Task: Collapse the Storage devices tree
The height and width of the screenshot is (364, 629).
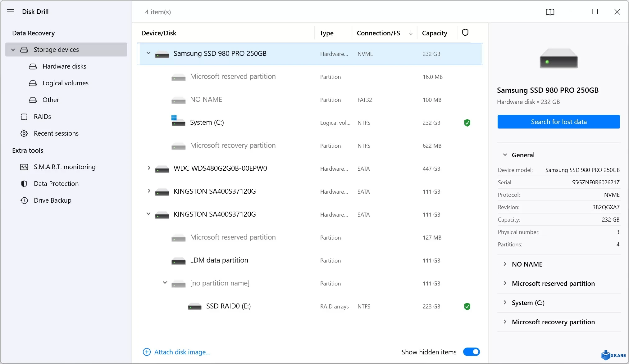Action: (x=13, y=50)
